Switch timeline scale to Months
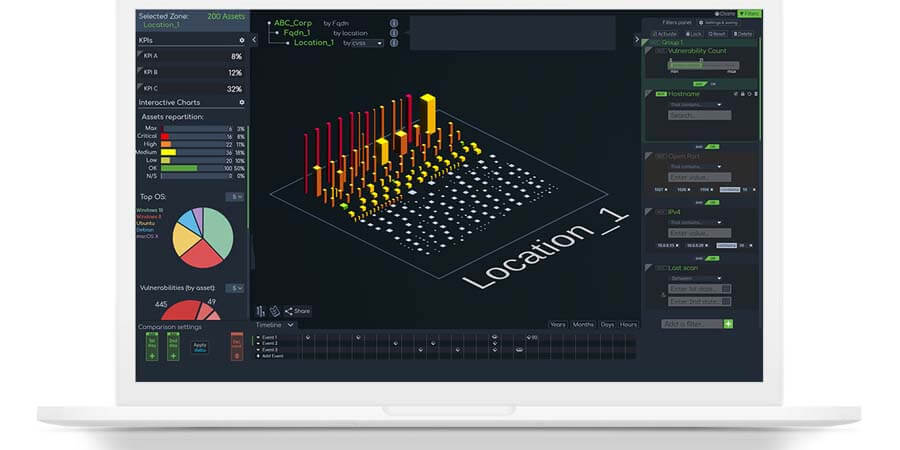 tap(583, 325)
